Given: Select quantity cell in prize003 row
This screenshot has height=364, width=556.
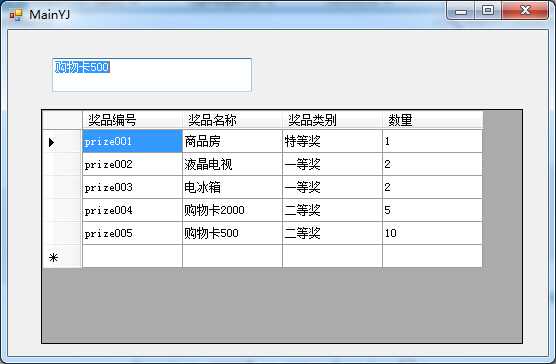Looking at the screenshot, I should [433, 187].
